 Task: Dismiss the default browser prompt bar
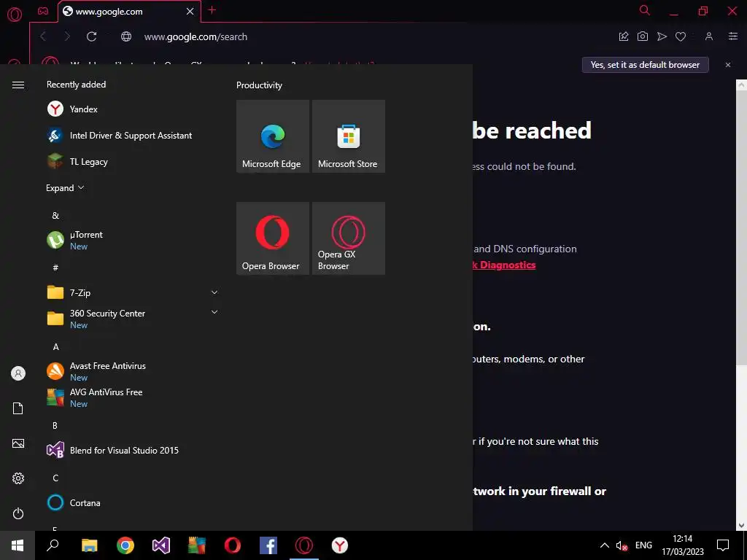click(728, 65)
